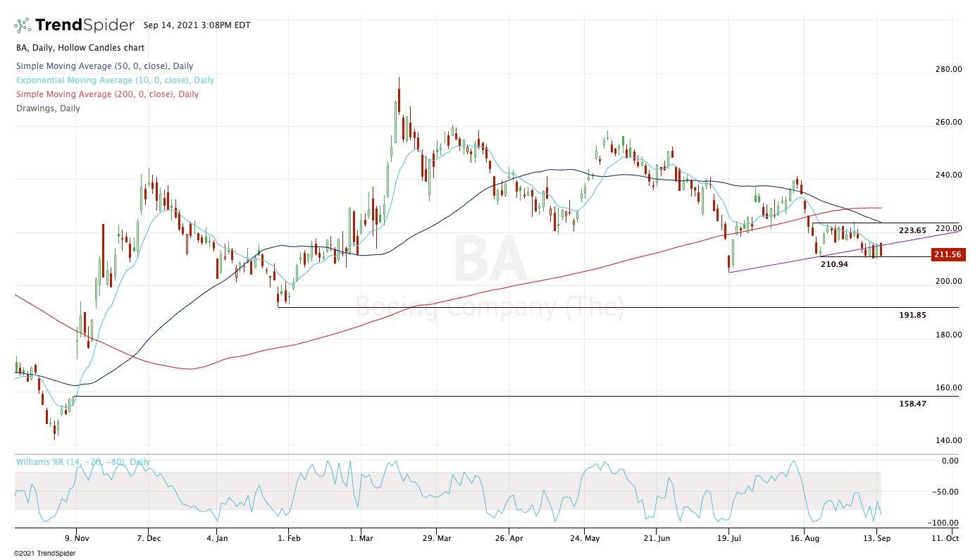Image resolution: width=980 pixels, height=560 pixels.
Task: Click the TrendSpider spider-web logo icon
Action: click(x=23, y=25)
